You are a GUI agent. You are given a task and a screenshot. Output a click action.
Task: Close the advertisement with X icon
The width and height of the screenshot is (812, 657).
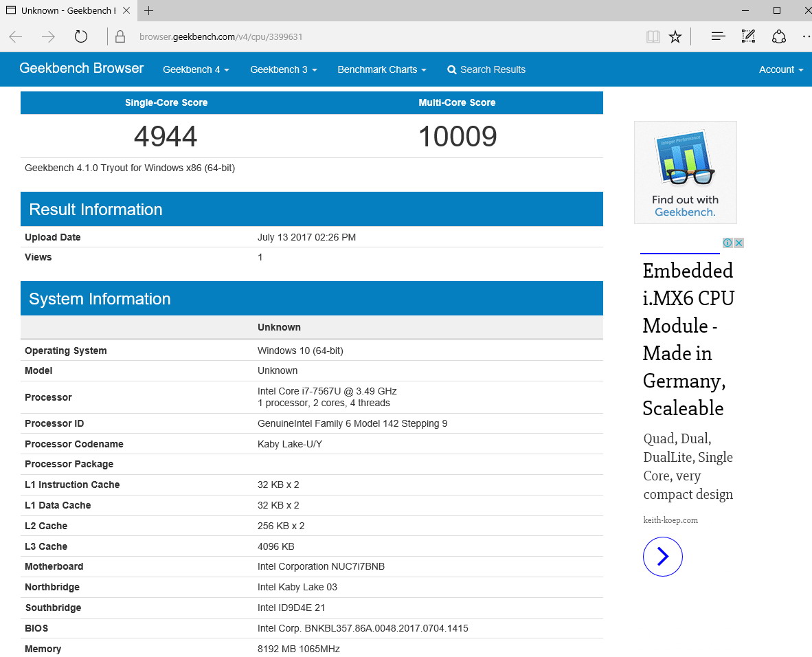[x=738, y=243]
